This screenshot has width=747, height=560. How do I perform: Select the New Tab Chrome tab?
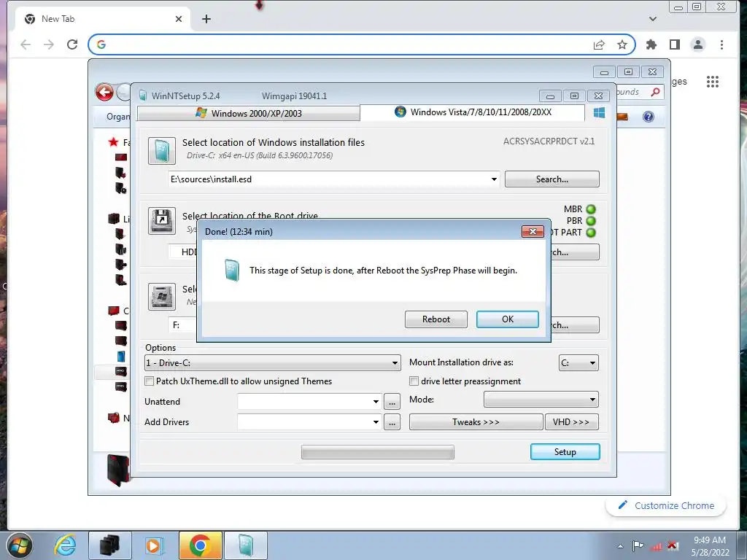coord(103,19)
